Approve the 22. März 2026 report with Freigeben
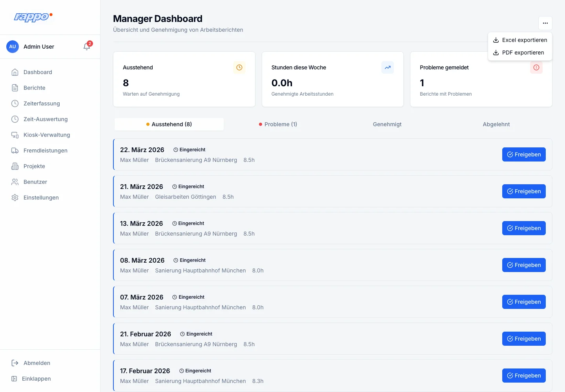 tap(524, 154)
